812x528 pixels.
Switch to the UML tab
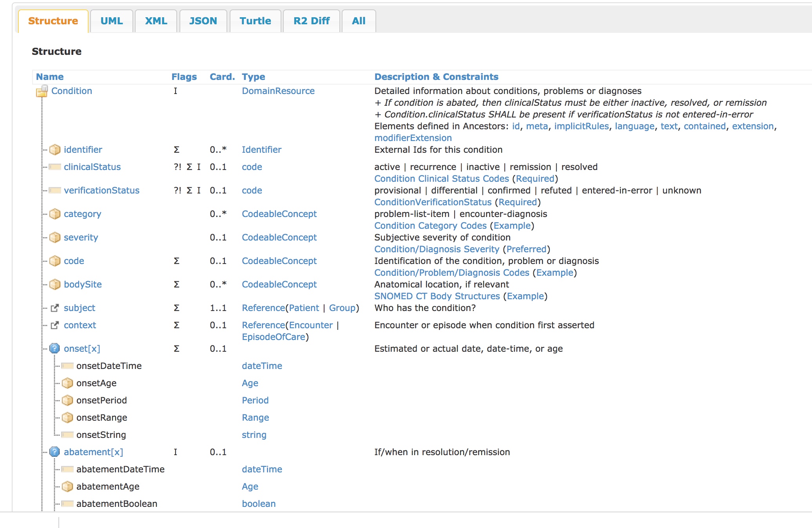(111, 21)
